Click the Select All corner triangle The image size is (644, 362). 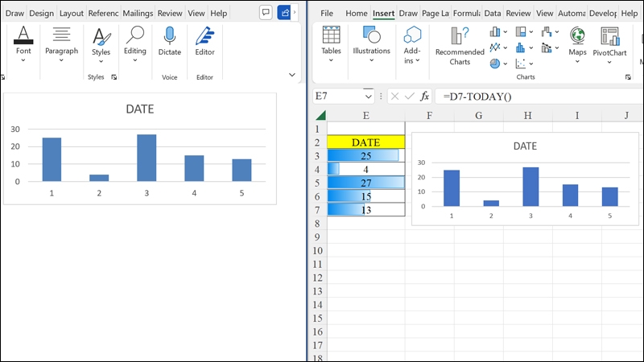tap(320, 115)
